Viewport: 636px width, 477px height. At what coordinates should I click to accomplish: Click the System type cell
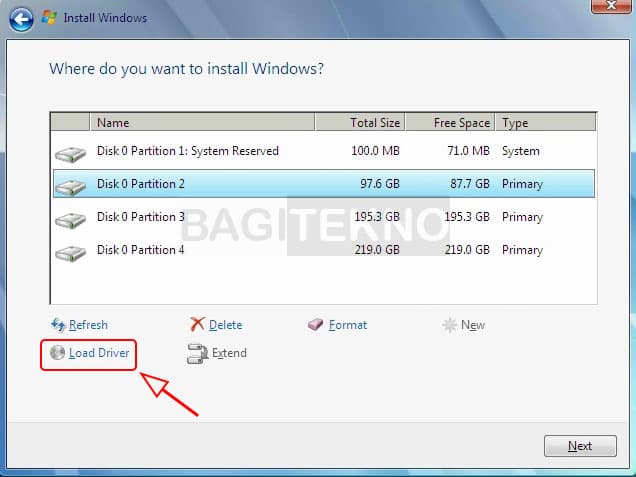[x=521, y=151]
